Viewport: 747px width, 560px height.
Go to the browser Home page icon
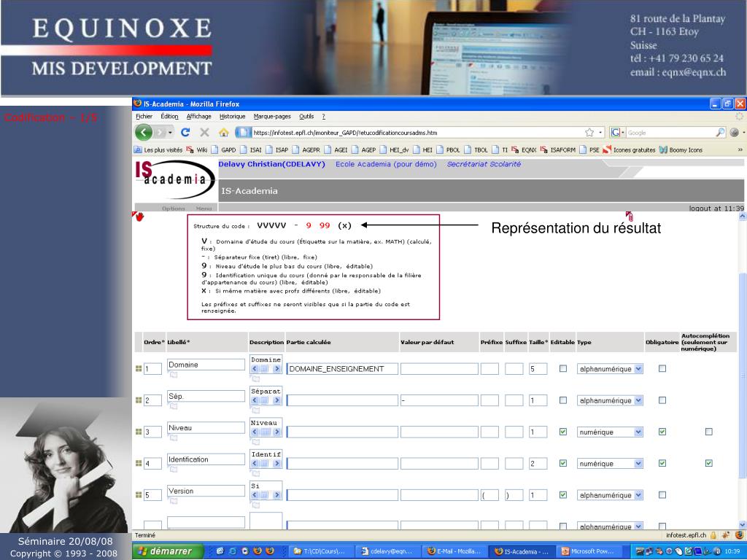pos(223,133)
